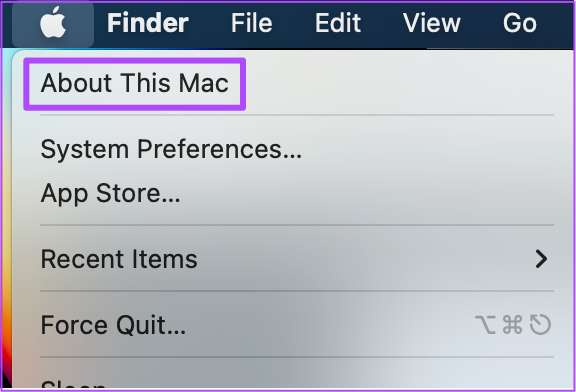The height and width of the screenshot is (392, 576).
Task: Open the File menu
Action: 252,23
